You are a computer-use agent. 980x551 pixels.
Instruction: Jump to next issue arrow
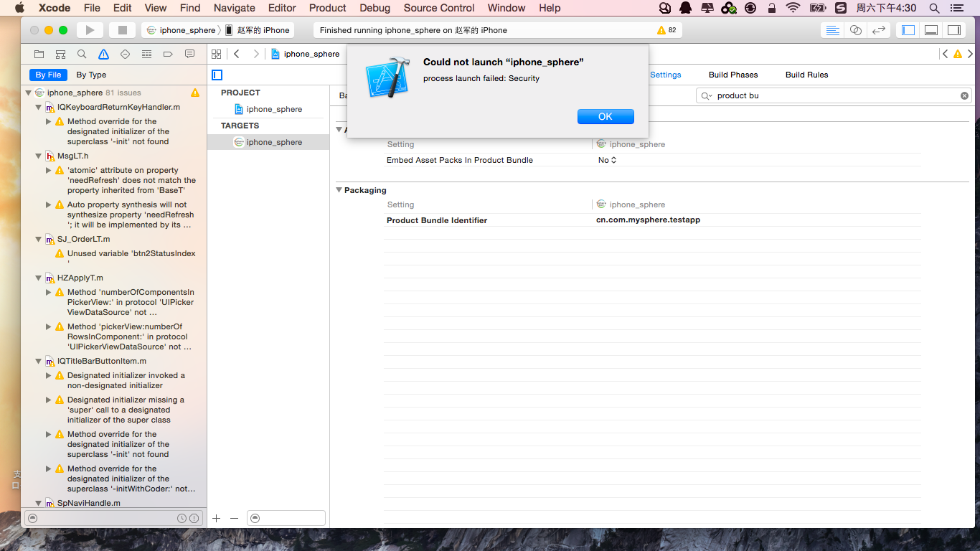pos(970,54)
